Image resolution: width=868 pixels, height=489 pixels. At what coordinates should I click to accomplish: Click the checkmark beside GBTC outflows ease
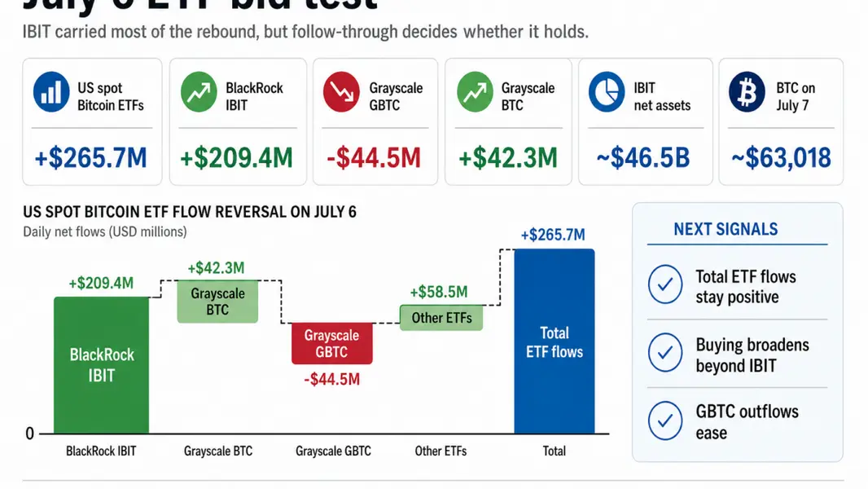coord(664,421)
